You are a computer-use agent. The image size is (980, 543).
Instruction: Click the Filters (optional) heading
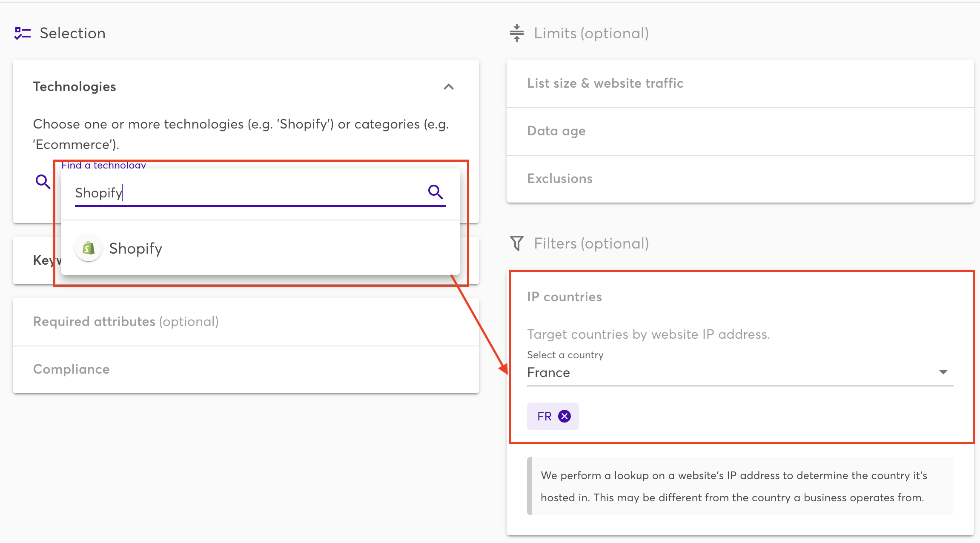(591, 243)
